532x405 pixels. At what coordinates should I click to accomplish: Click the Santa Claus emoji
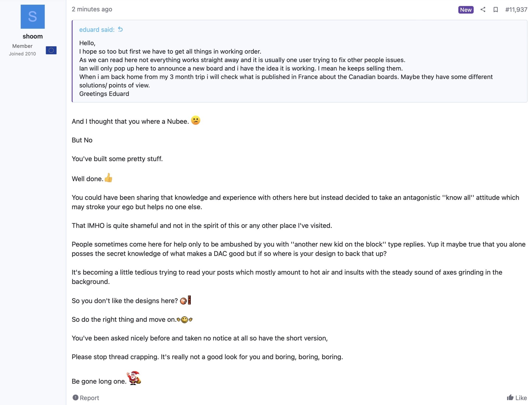pos(134,378)
